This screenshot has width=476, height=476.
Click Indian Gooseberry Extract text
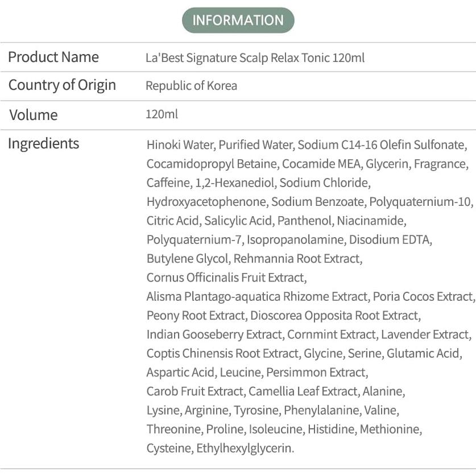coord(214,334)
